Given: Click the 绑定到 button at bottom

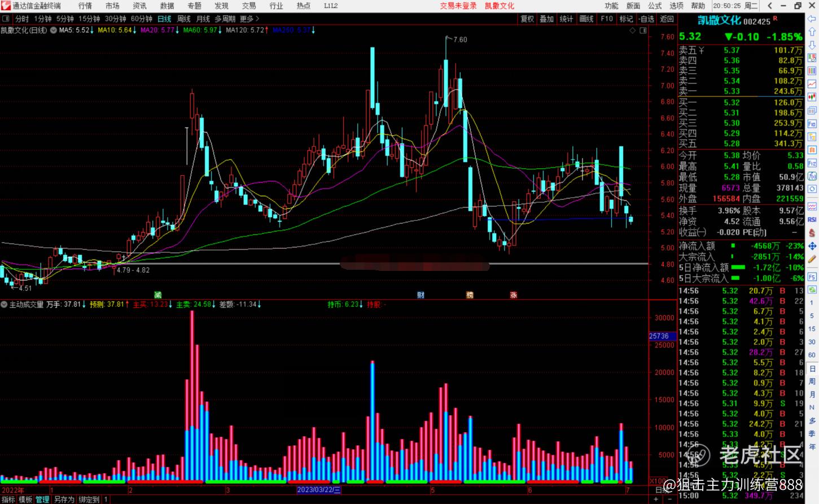Looking at the screenshot, I should click(x=89, y=499).
